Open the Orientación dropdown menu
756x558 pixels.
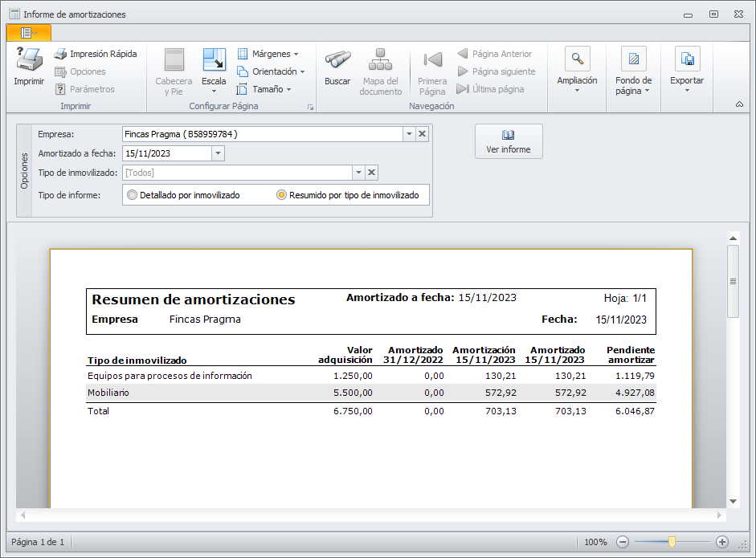coord(271,71)
